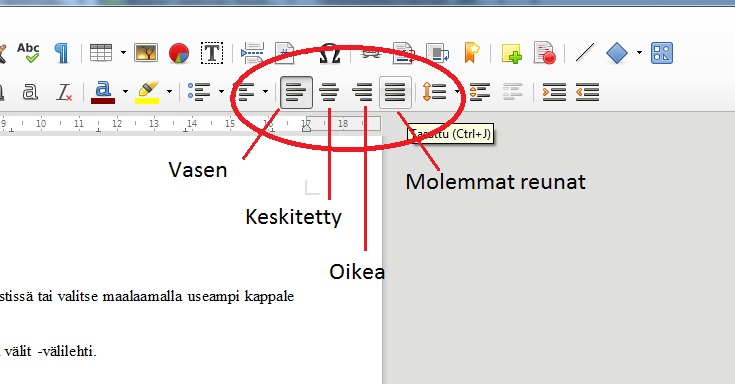This screenshot has height=384, width=735.
Task: Add a comment with the yellow note icon
Action: [511, 53]
